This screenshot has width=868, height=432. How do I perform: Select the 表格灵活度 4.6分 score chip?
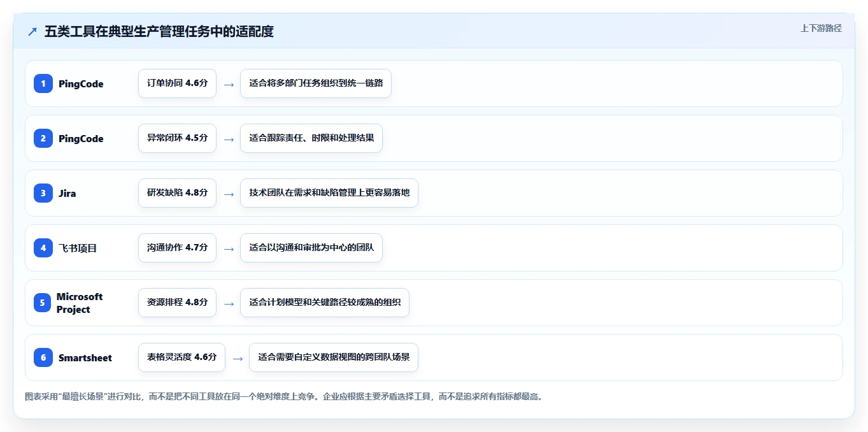[x=181, y=357]
